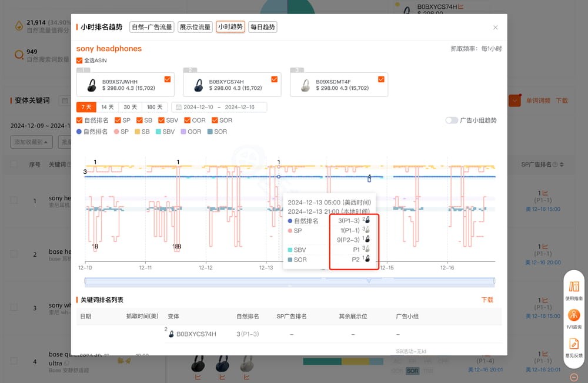Image resolution: width=588 pixels, height=383 pixels.
Task: Collapse the floating sidebar with minus icon
Action: [x=574, y=377]
